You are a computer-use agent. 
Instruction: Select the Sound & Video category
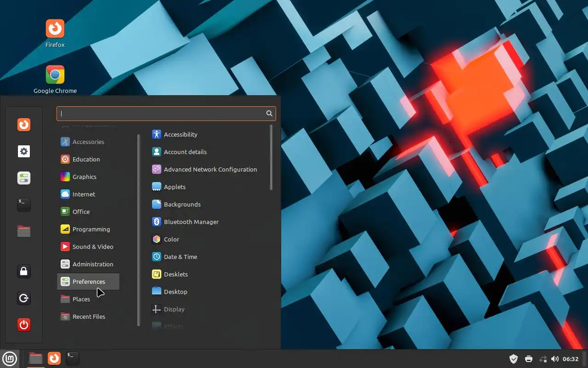click(88, 247)
